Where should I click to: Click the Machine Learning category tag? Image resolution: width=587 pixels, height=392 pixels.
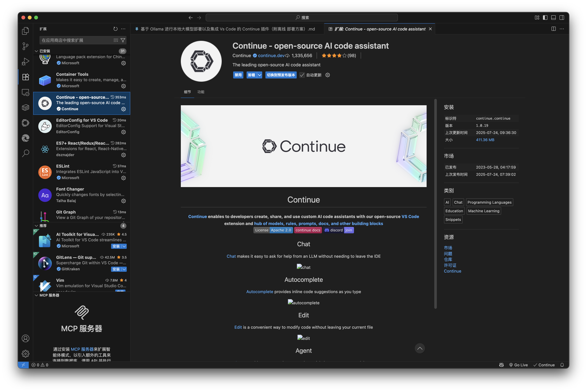(x=483, y=211)
